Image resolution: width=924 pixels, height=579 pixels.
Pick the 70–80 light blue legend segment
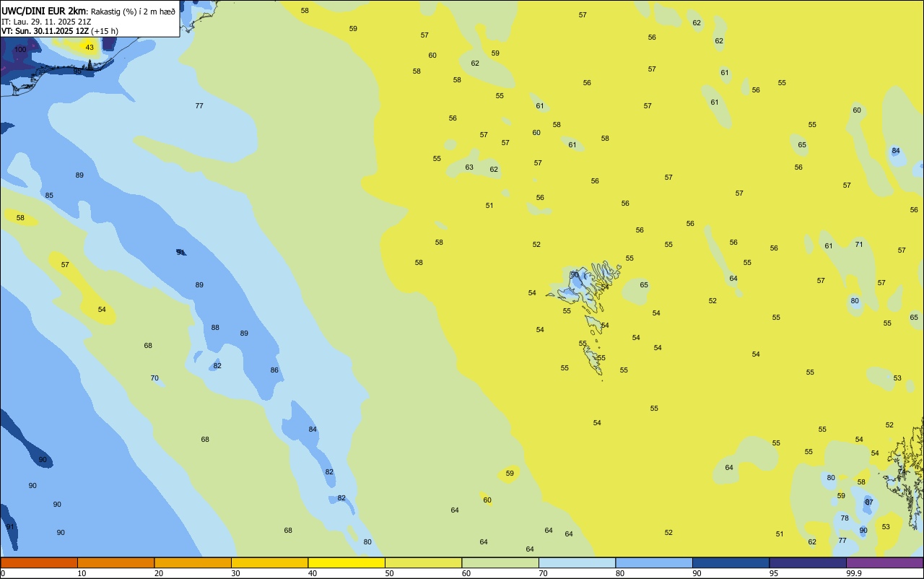(x=577, y=562)
